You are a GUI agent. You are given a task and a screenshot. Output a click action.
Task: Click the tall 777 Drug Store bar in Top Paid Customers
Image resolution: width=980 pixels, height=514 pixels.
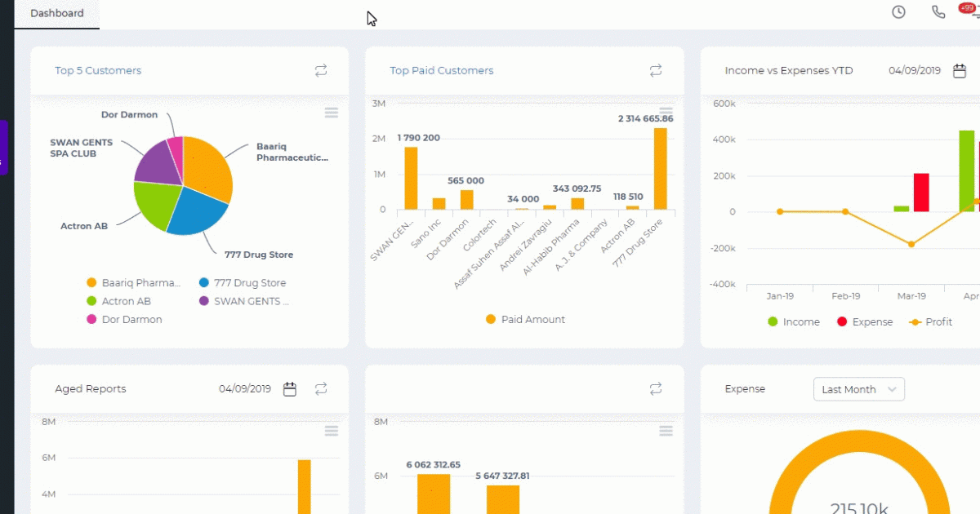pyautogui.click(x=660, y=169)
